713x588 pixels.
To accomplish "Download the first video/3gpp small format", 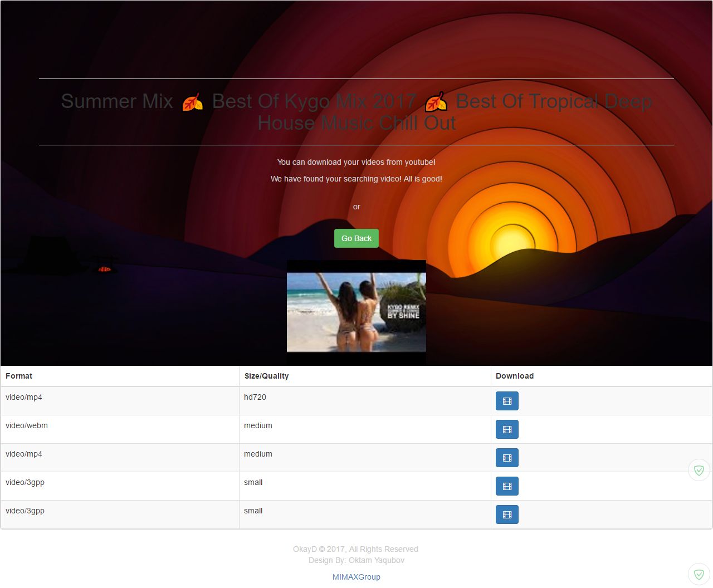I will pyautogui.click(x=507, y=486).
